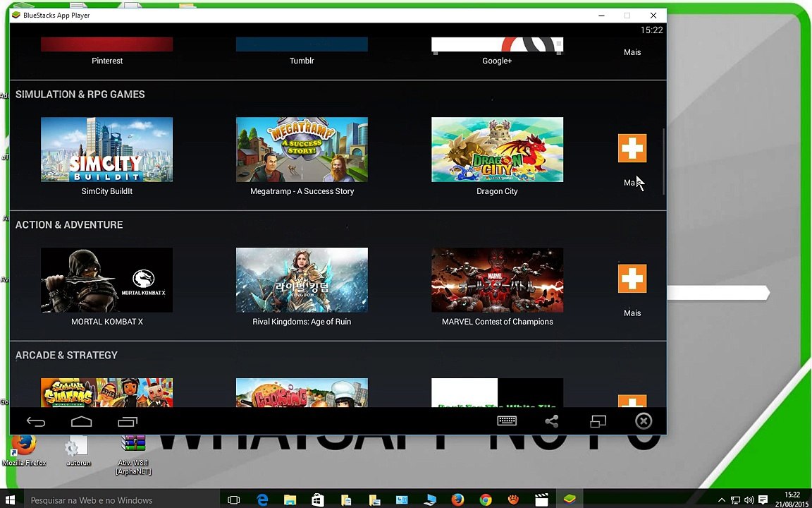Image resolution: width=812 pixels, height=508 pixels.
Task: Click the round X close icon in bottom bar
Action: (643, 421)
